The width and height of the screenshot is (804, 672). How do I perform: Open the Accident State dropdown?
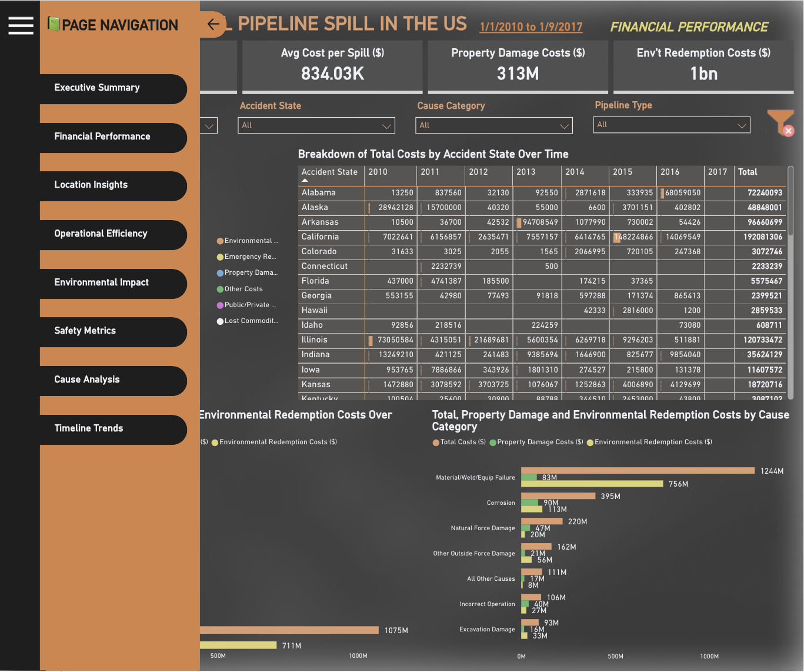[x=316, y=125]
